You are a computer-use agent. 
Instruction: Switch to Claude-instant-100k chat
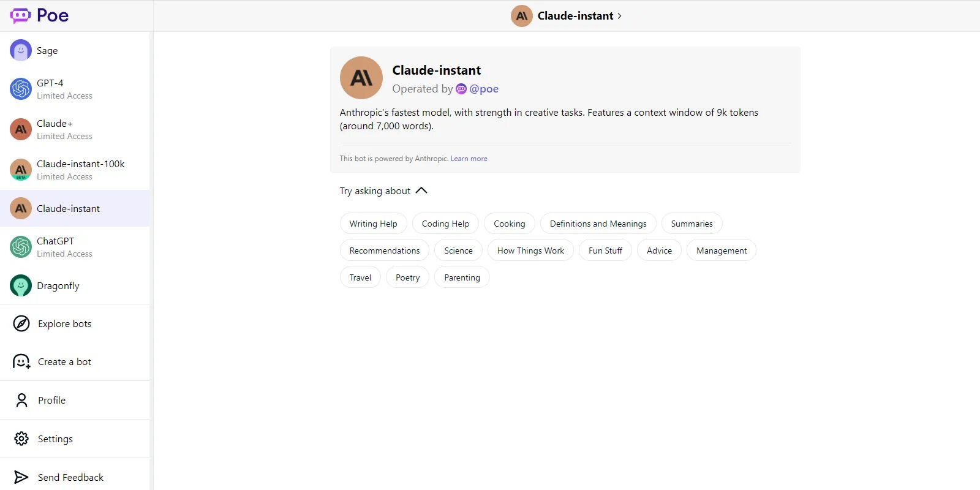point(75,170)
